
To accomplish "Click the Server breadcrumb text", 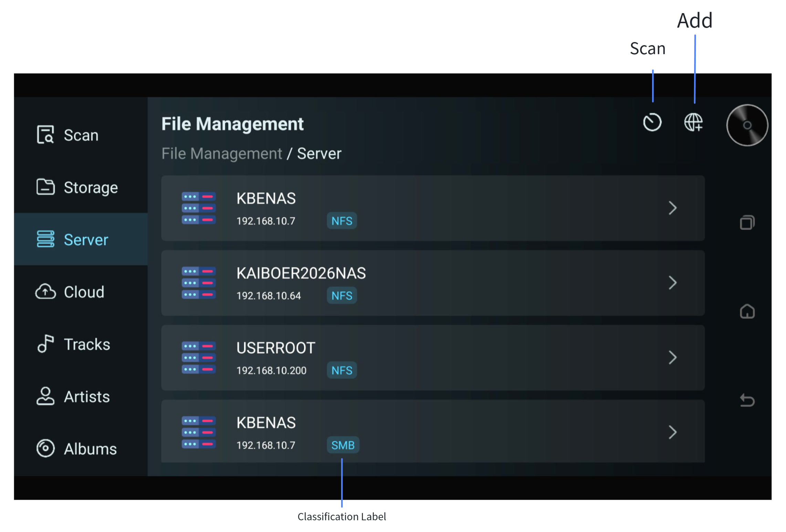I will tap(319, 154).
